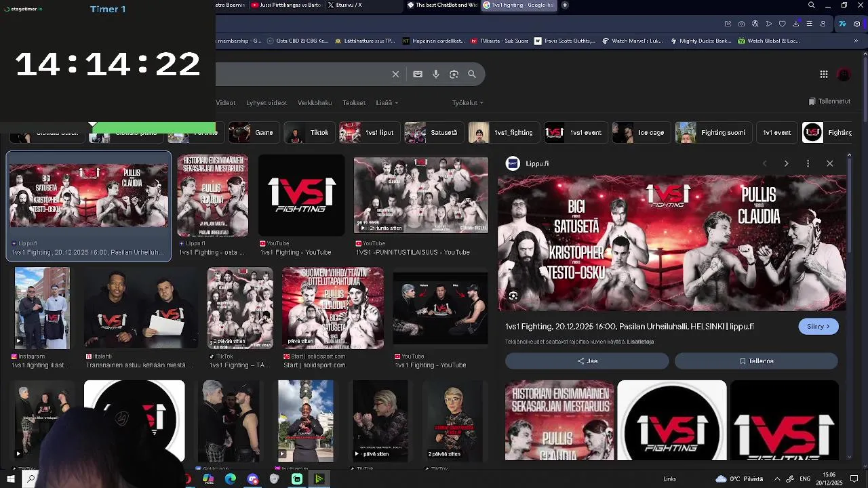
Task: Switch to The best ChatBot browser tab
Action: (442, 5)
